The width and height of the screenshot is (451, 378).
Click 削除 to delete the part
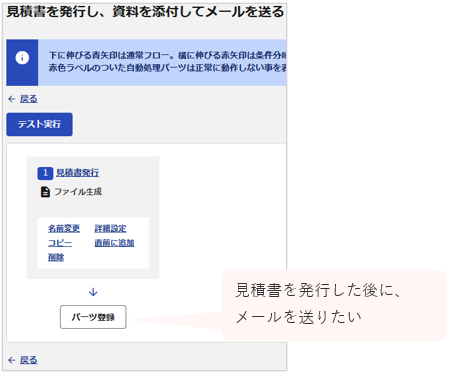pos(56,257)
